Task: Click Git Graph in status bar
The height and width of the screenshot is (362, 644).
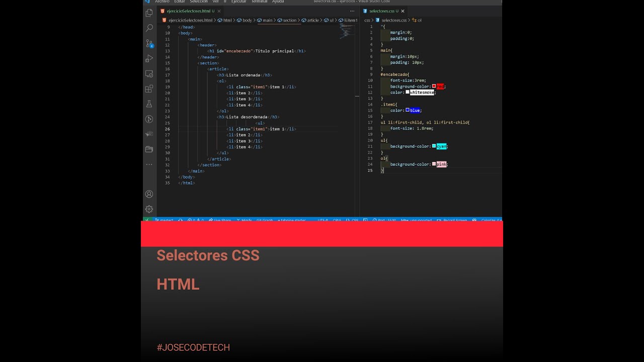Action: point(264,220)
